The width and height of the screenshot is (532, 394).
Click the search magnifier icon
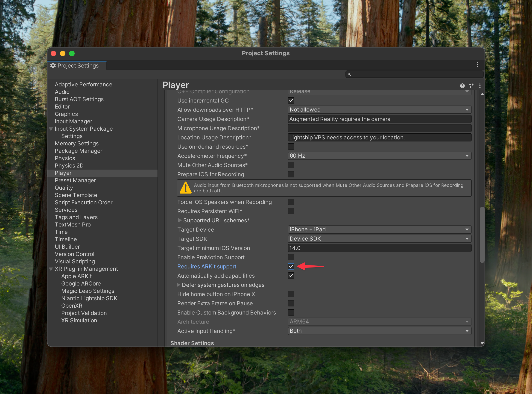point(349,74)
